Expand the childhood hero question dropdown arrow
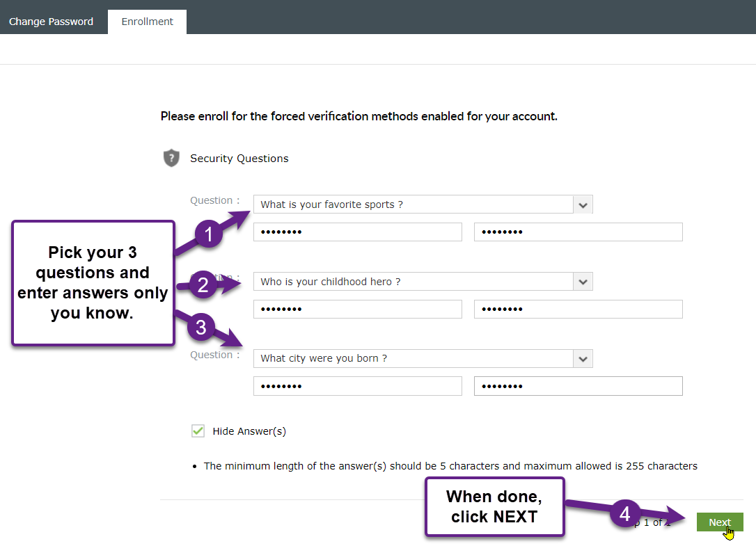The height and width of the screenshot is (546, 756). click(583, 282)
